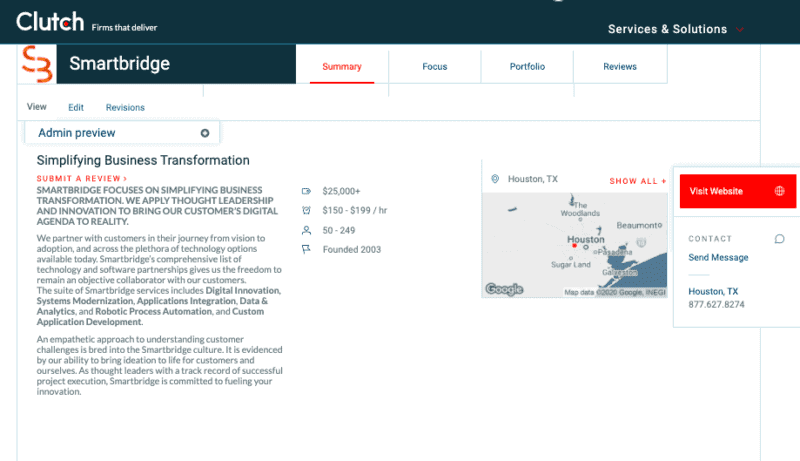Click the $25,000+ project size text
800x461 pixels.
(x=341, y=191)
